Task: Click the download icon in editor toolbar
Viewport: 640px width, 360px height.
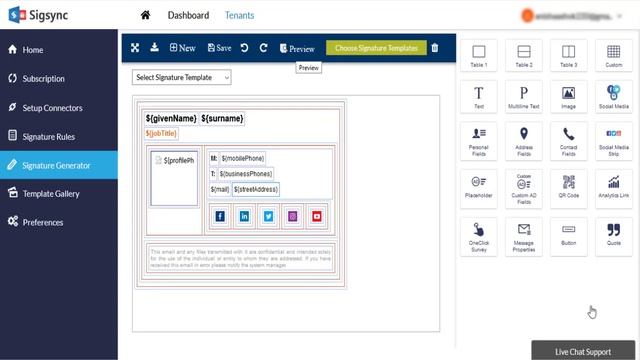Action: click(x=154, y=47)
